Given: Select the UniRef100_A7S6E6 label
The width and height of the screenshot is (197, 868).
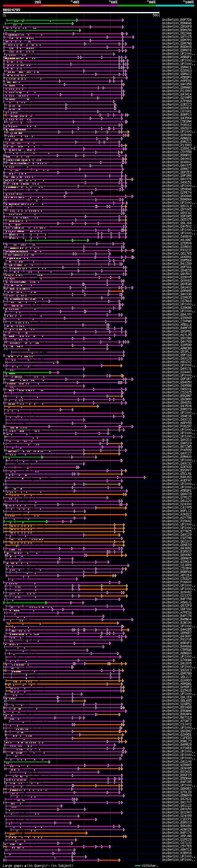Looking at the screenshot, I should [177, 748].
